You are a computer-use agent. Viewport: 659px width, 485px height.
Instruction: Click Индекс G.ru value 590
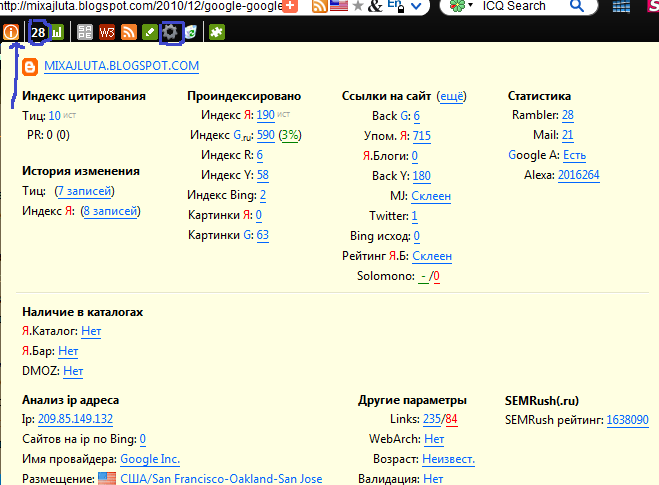(266, 135)
